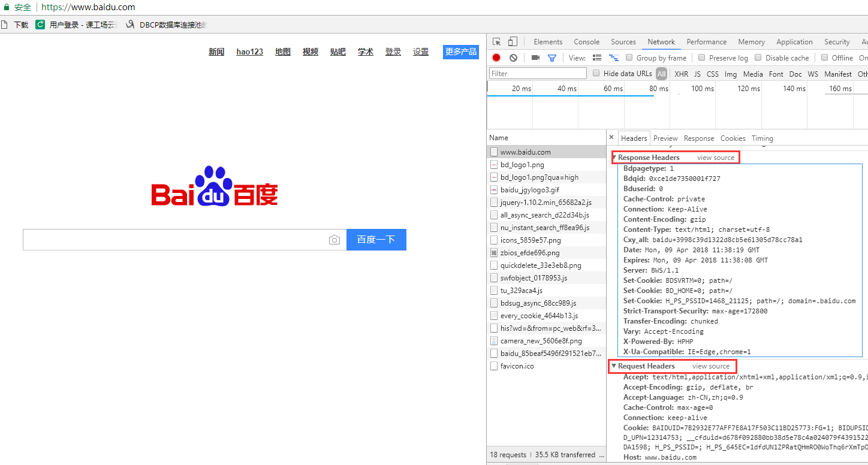Select the icons_5859e57.png request
This screenshot has width=868, height=465.
coord(547,240)
